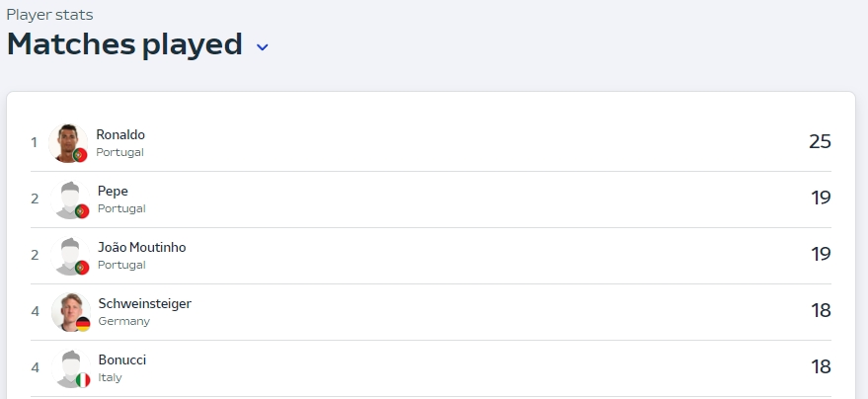This screenshot has height=399, width=868.
Task: Open Schweinsteiger's player photo
Action: (x=70, y=312)
